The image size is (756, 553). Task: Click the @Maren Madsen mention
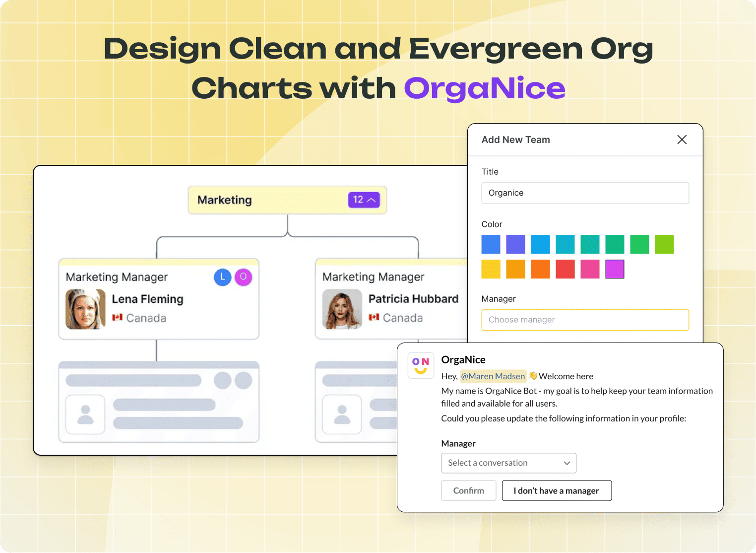[x=493, y=376]
